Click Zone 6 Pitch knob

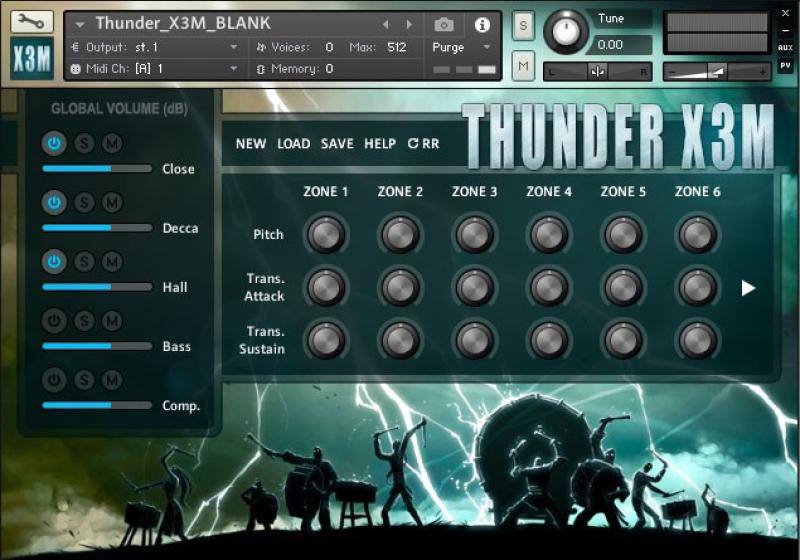point(697,235)
